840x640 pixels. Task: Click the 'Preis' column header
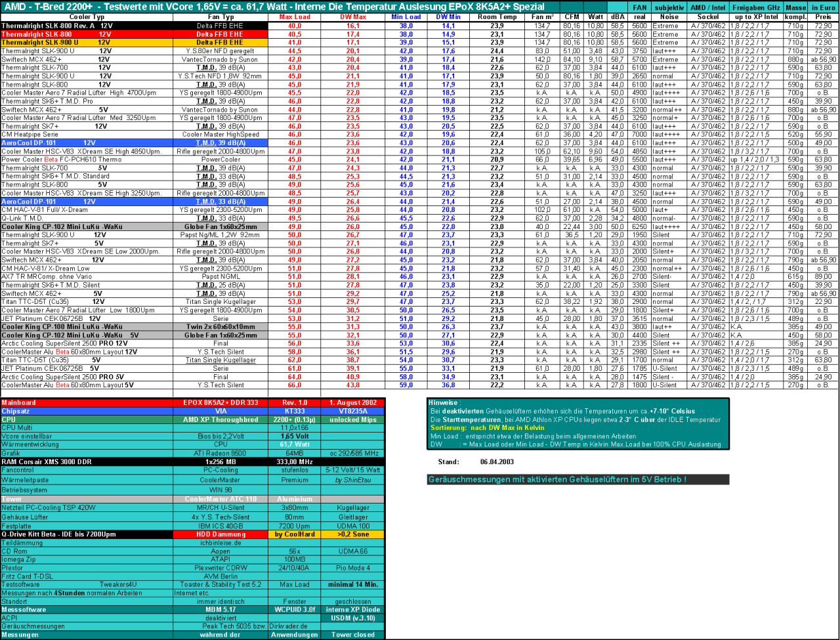coord(822,16)
